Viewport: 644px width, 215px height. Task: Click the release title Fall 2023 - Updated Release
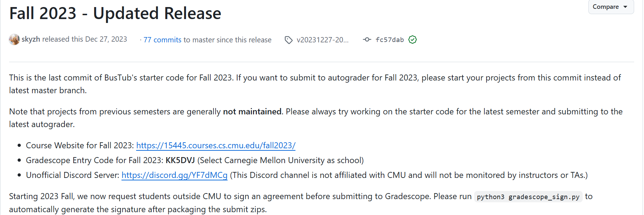pos(115,13)
